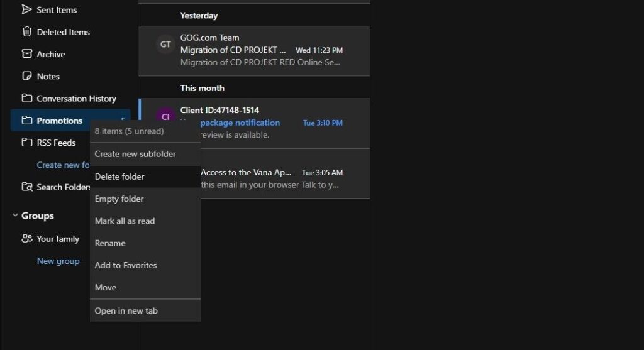Click the Your family group icon
The width and height of the screenshot is (644, 350).
(26, 238)
